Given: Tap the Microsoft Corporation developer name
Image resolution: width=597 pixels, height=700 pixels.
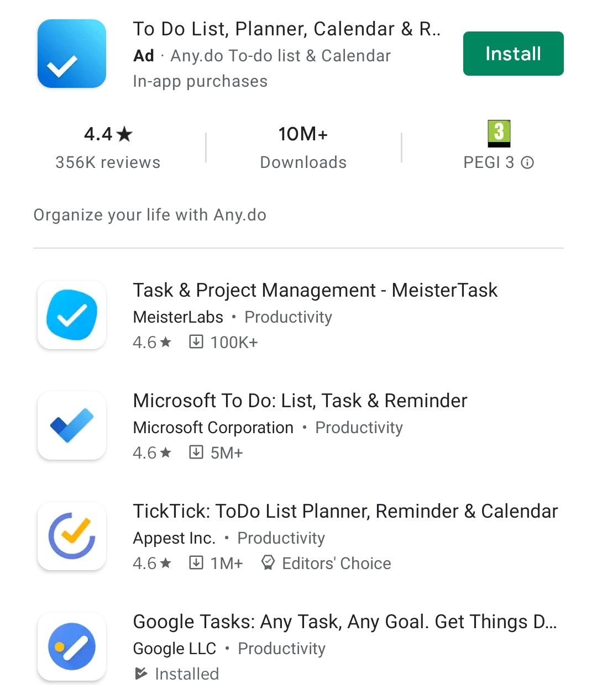Looking at the screenshot, I should click(x=213, y=428).
